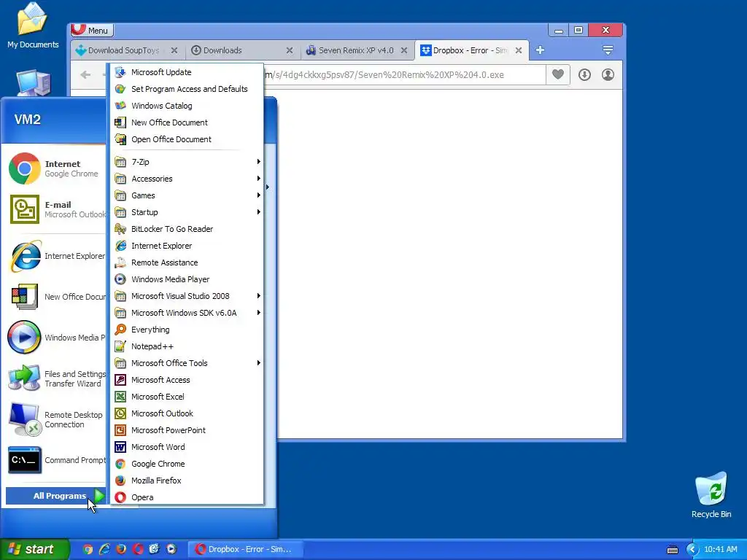Expand Microsoft Windows SDK v6.0A folder
The width and height of the screenshot is (747, 560).
187,313
